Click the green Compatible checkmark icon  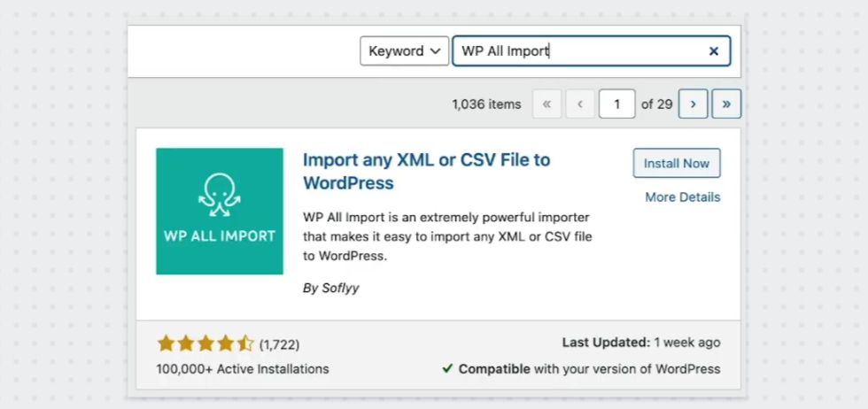447,368
